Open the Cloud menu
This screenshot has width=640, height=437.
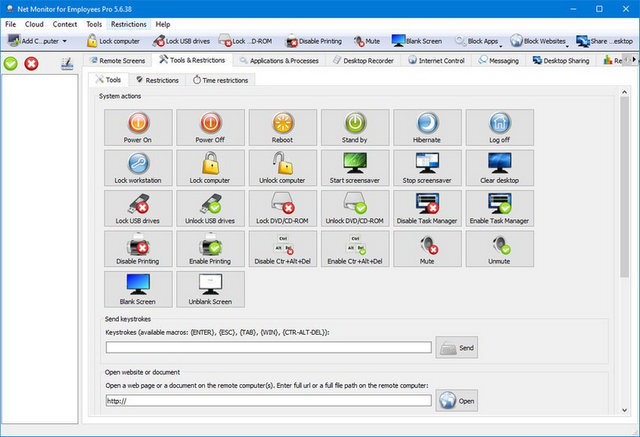point(36,23)
